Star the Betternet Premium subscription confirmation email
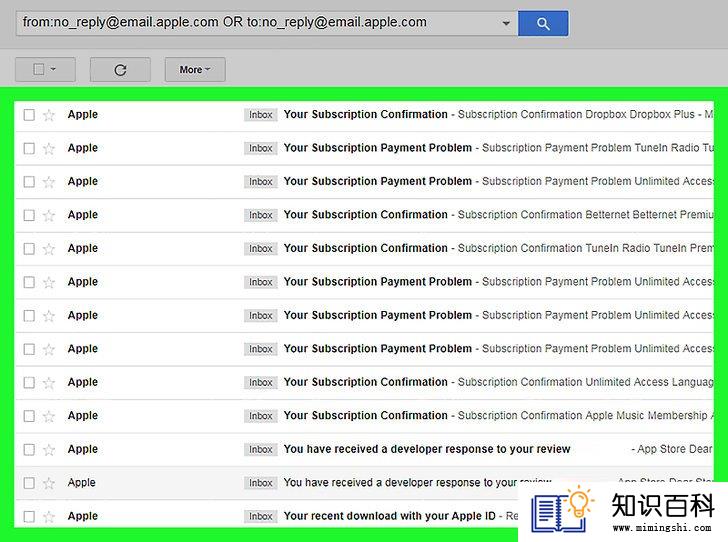The image size is (728, 542). 49,215
